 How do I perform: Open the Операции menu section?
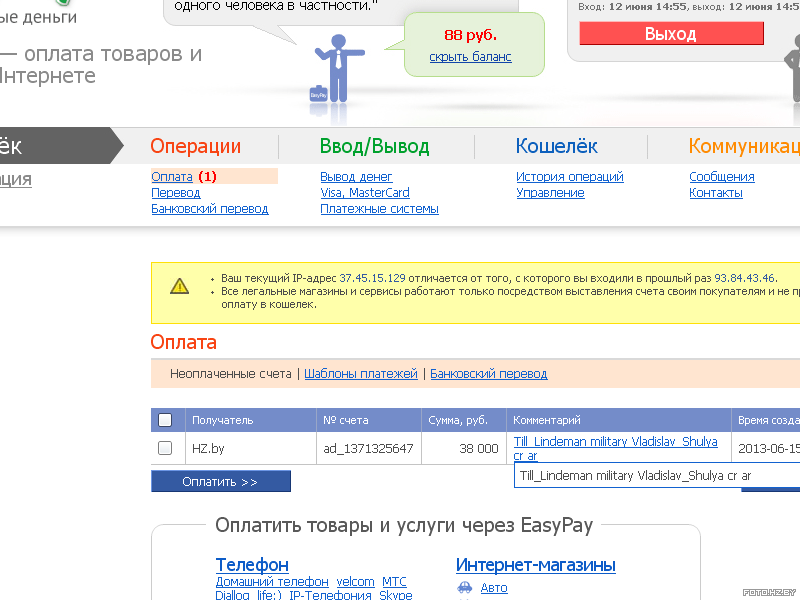pyautogui.click(x=195, y=146)
